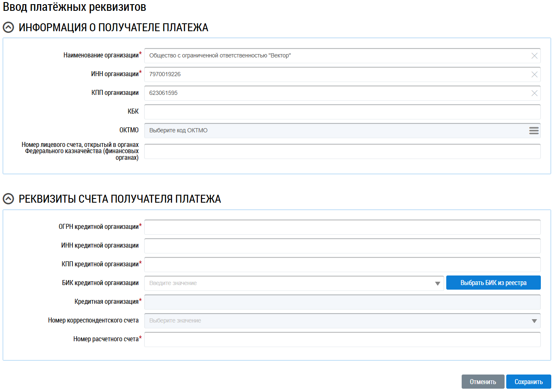Click Выбрать БИК из реестра button
Viewport: 555px width, 392px height.
[493, 283]
